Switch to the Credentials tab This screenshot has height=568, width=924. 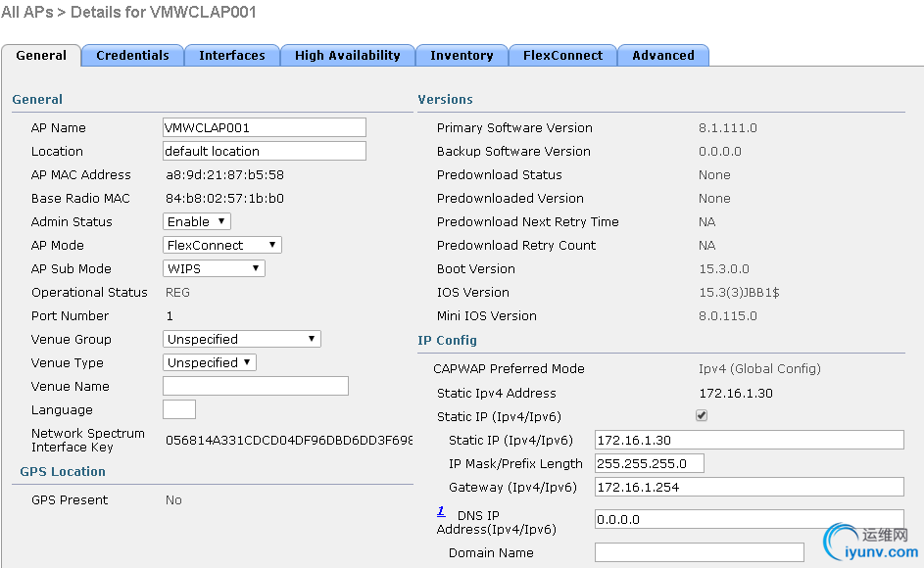(x=132, y=56)
